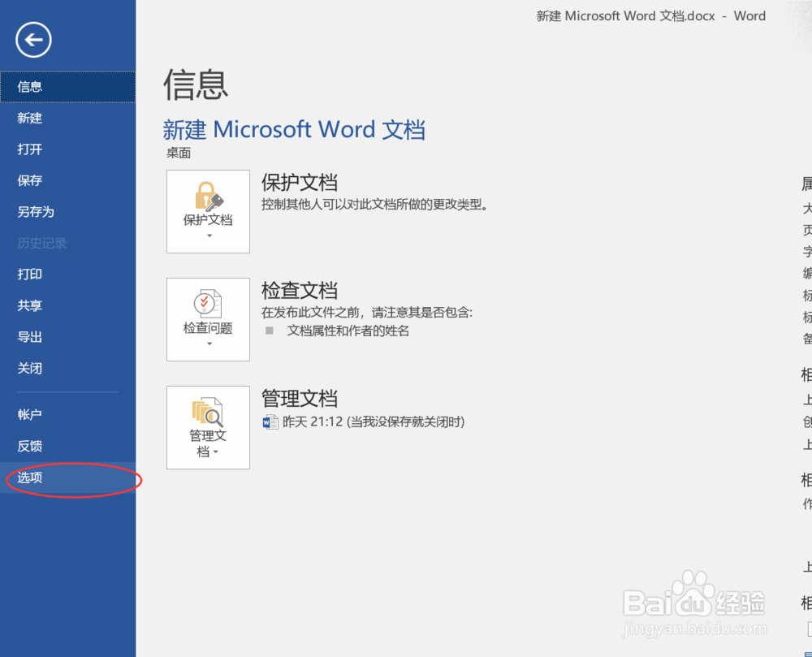Select 导出 in the sidebar
Screen dimensions: 812x657
click(68, 337)
